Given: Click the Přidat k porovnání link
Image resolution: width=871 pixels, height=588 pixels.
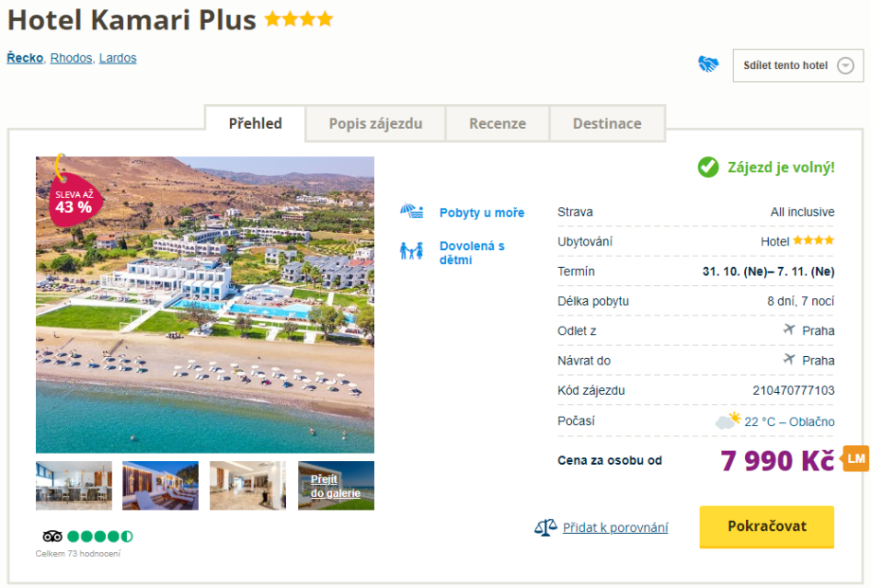Looking at the screenshot, I should 615,527.
